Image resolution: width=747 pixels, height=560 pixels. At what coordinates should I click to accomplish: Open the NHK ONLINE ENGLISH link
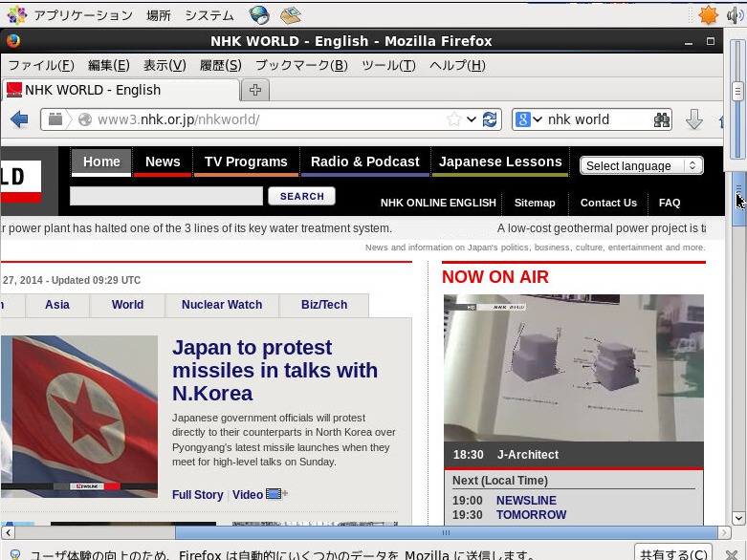click(438, 203)
